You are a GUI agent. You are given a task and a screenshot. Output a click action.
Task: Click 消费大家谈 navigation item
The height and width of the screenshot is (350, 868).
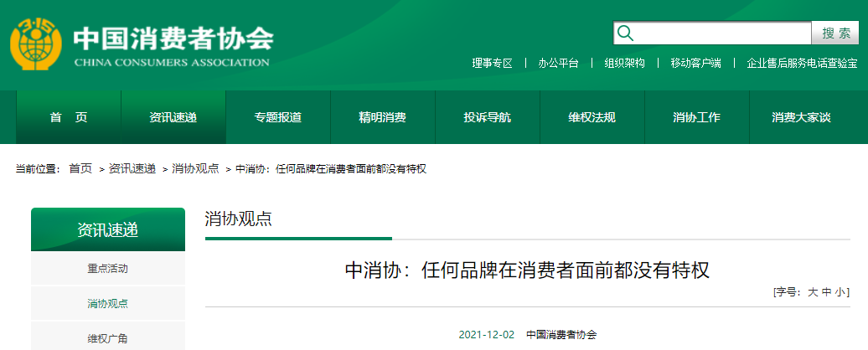[x=801, y=117]
